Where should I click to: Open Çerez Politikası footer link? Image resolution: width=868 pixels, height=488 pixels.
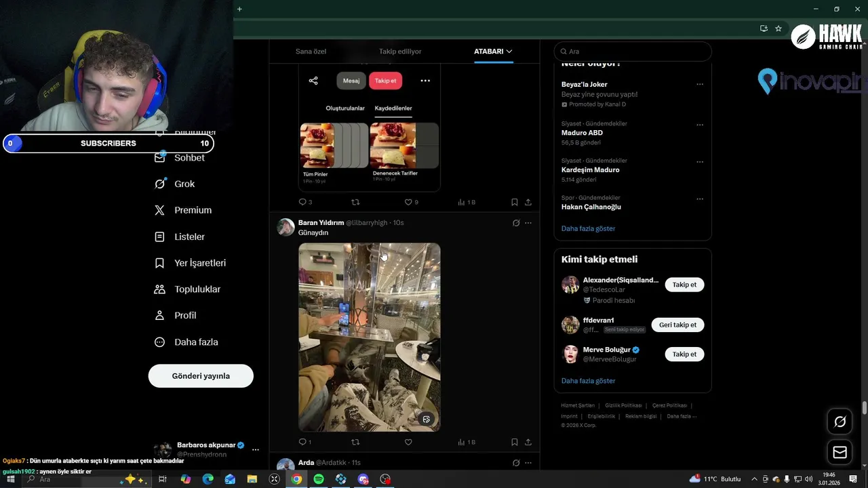tap(669, 405)
